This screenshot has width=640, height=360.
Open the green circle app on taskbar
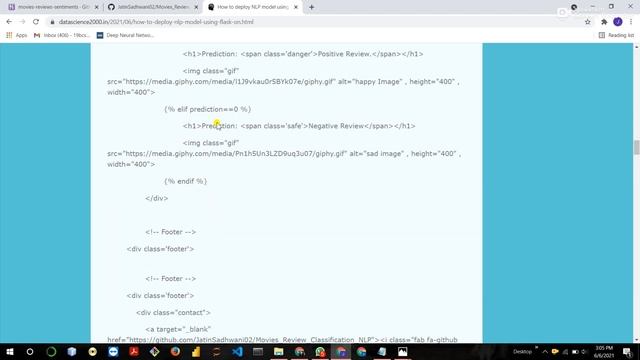(51, 351)
